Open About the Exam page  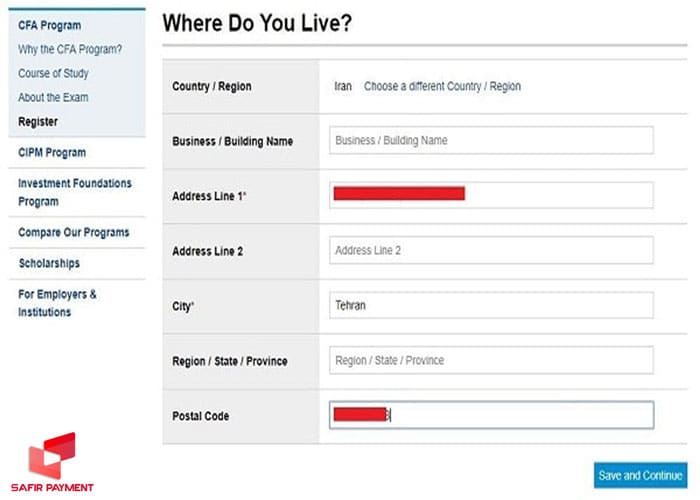[x=53, y=97]
